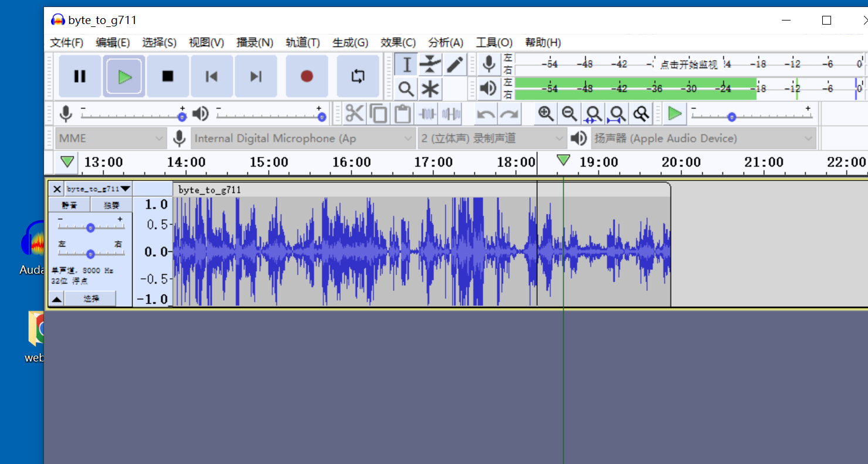
Task: Open the 播录(N) menu
Action: point(255,42)
